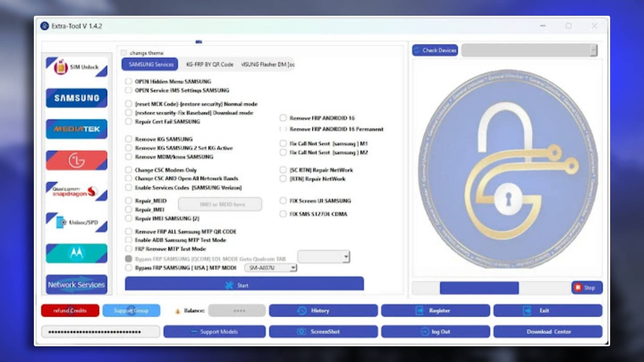The width and height of the screenshot is (644, 362).
Task: Open the Download Center
Action: 548,331
